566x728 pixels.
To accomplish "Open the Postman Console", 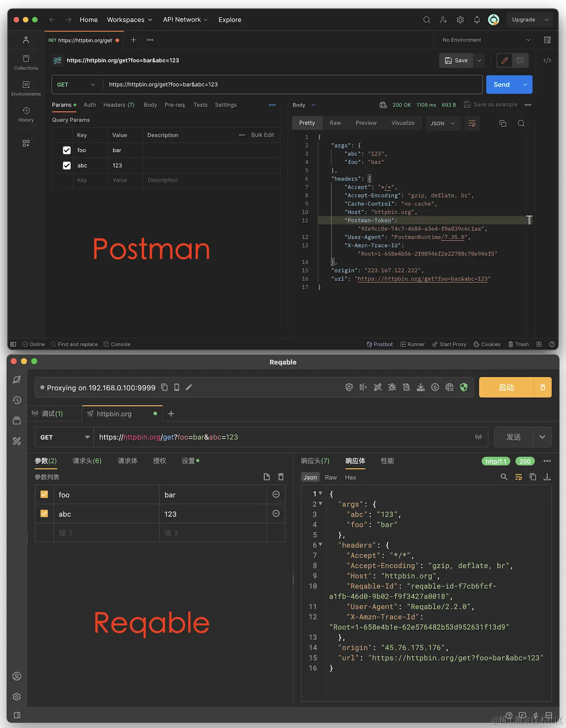I will (x=117, y=345).
